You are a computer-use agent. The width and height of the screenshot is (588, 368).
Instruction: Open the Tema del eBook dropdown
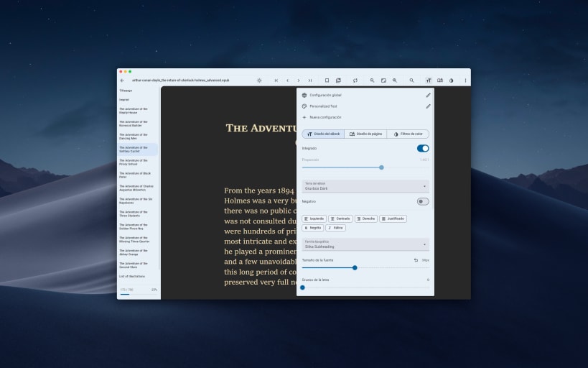pos(365,186)
